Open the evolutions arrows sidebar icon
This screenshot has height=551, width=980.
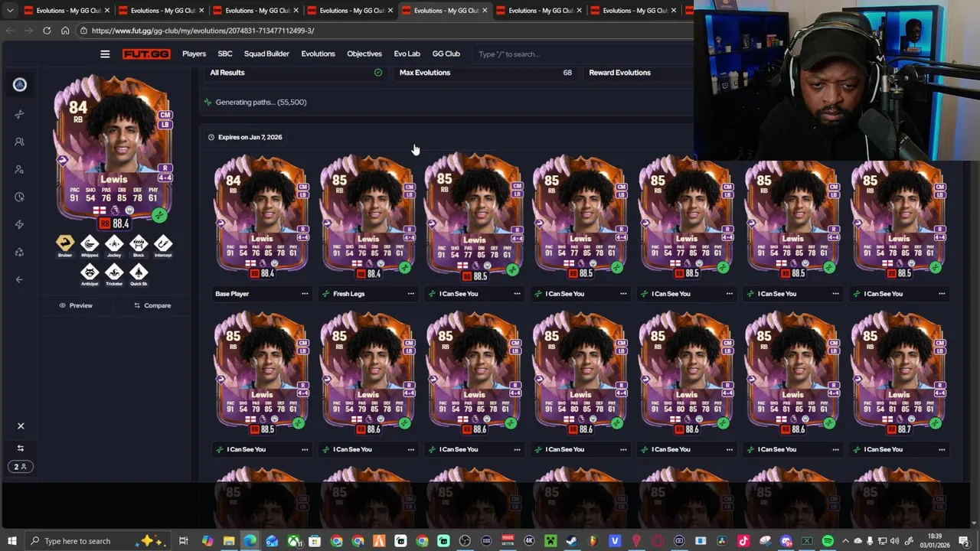point(20,114)
